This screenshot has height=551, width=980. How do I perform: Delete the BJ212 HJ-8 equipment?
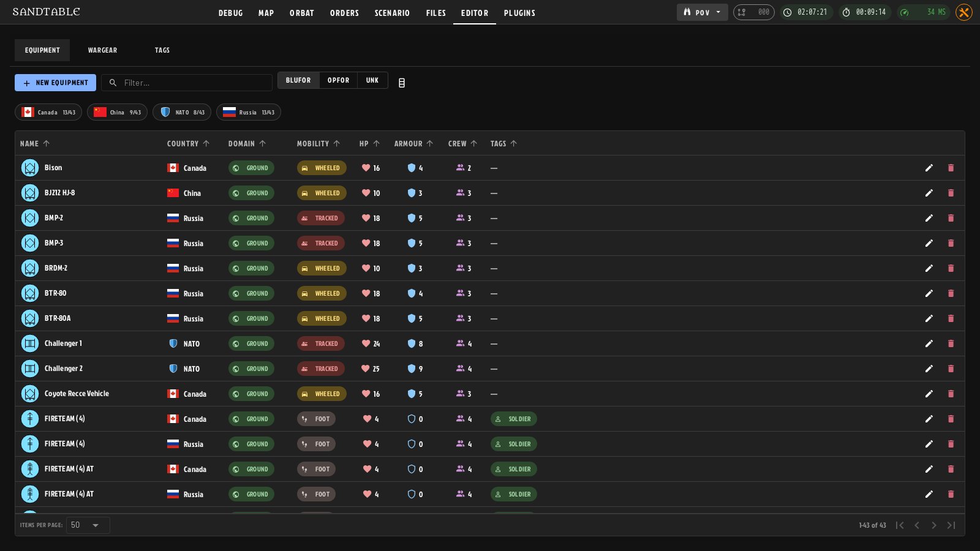pyautogui.click(x=951, y=193)
